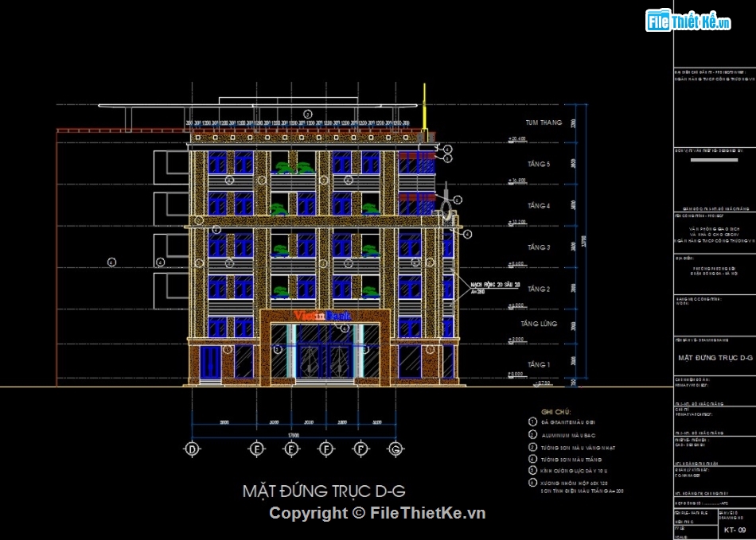Click legend marker 6 in the notes list
This screenshot has height=540, width=756.
pos(532,483)
